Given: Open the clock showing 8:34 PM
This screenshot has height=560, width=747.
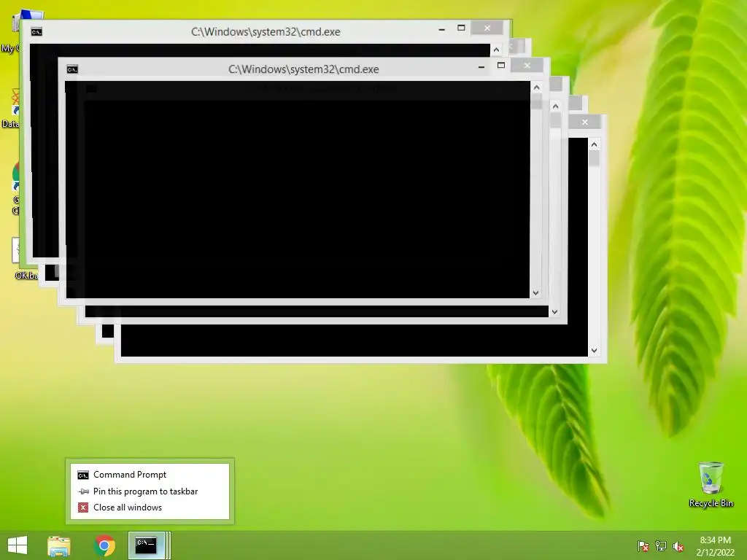Looking at the screenshot, I should point(715,540).
